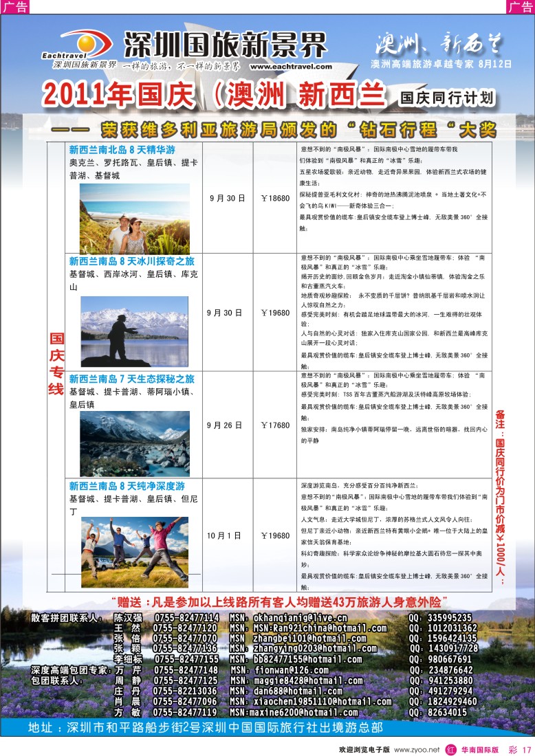Select the 新西兰南岛8天冰川探奇之旅 route title
Viewport: 535px width, 756px height.
pyautogui.click(x=132, y=261)
